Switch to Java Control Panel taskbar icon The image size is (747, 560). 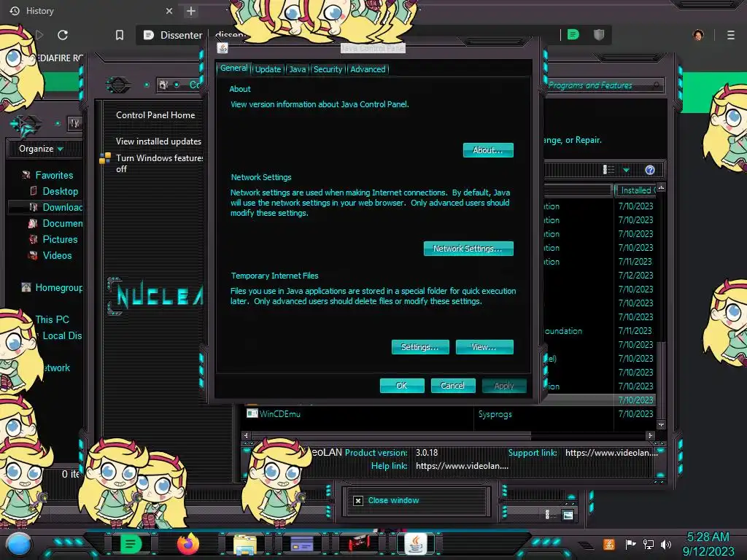(x=415, y=544)
